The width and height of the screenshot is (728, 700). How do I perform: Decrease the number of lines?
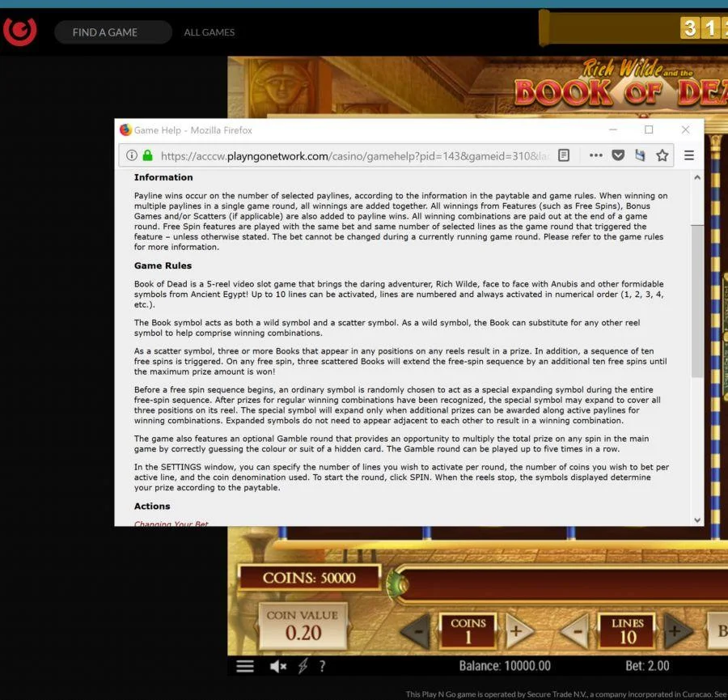click(x=576, y=630)
